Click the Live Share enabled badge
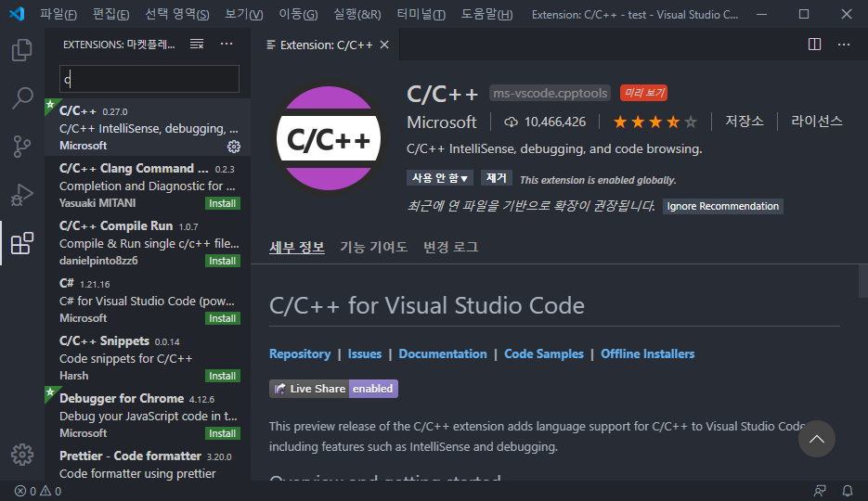868x501 pixels. (x=333, y=389)
